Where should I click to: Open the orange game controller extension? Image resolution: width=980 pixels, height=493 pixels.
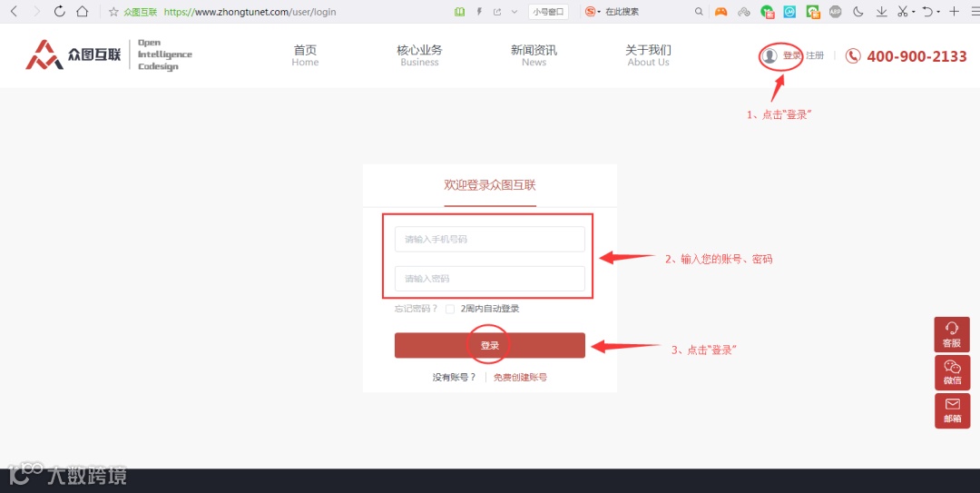721,12
